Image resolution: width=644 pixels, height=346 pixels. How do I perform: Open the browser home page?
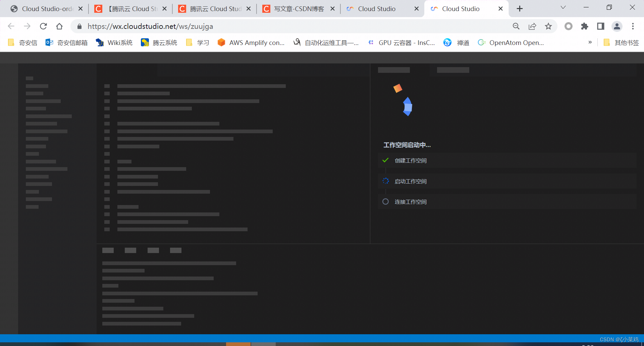click(59, 26)
